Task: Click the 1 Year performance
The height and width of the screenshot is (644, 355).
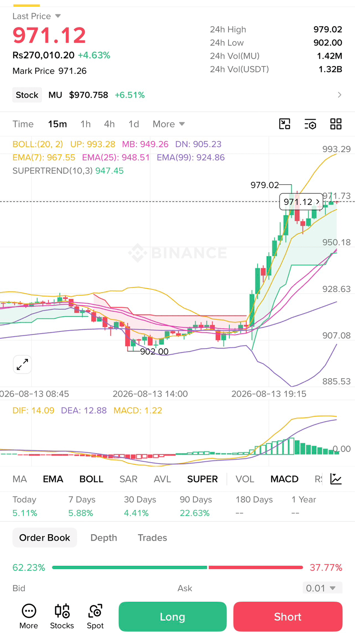Action: 304,506
